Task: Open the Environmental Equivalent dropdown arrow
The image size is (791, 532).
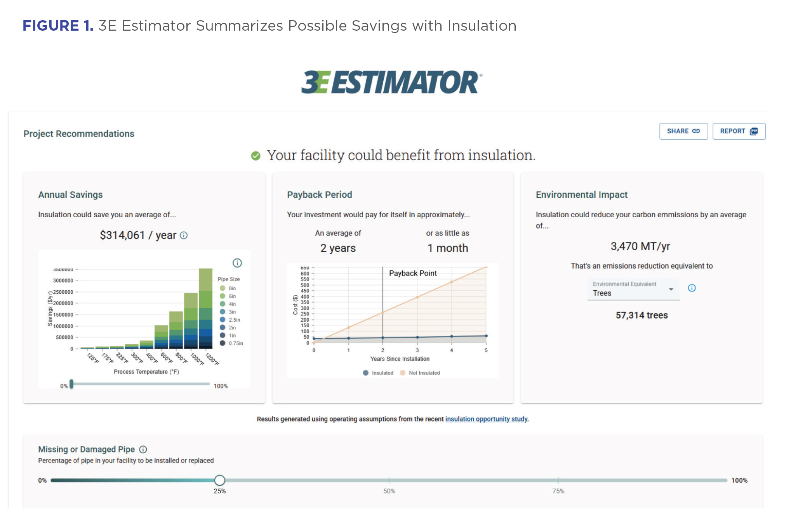Action: tap(671, 289)
